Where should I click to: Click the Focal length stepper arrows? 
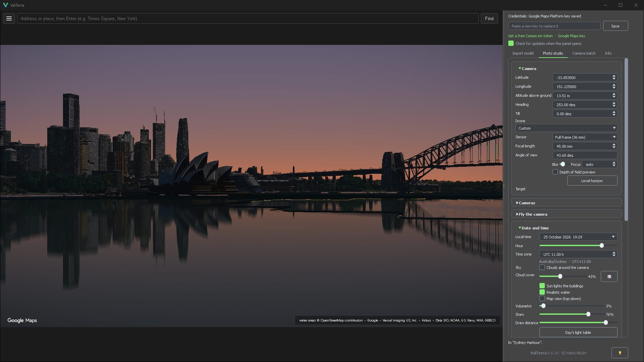(x=614, y=146)
